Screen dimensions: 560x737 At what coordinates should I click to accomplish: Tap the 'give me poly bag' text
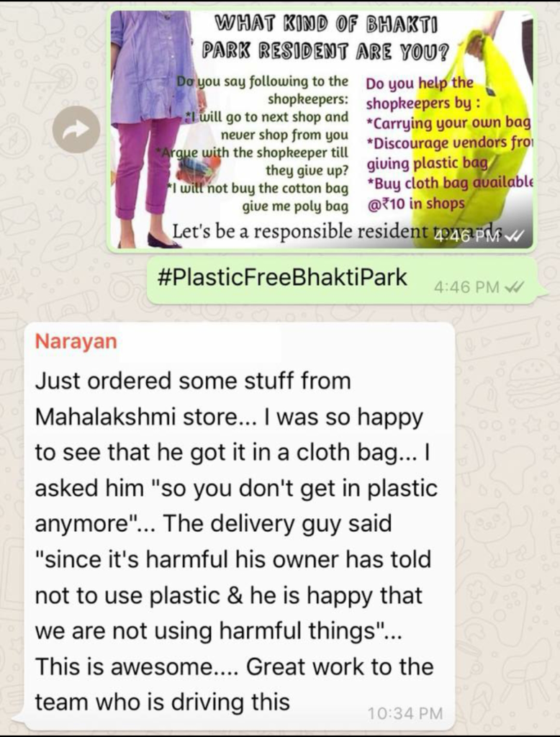(x=295, y=206)
